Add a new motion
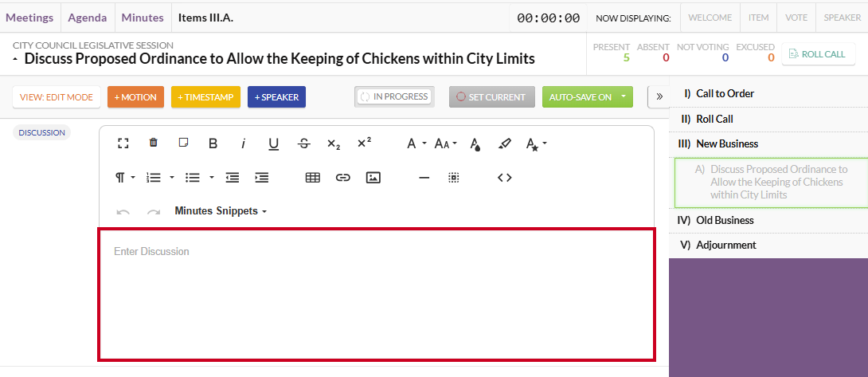 [x=135, y=97]
